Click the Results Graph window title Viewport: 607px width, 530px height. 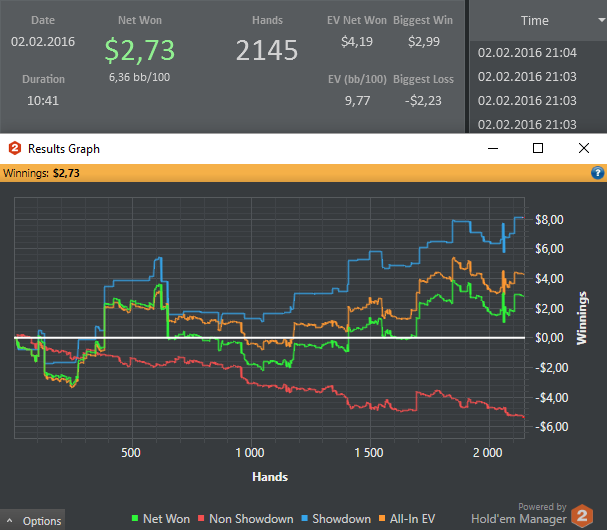point(64,149)
